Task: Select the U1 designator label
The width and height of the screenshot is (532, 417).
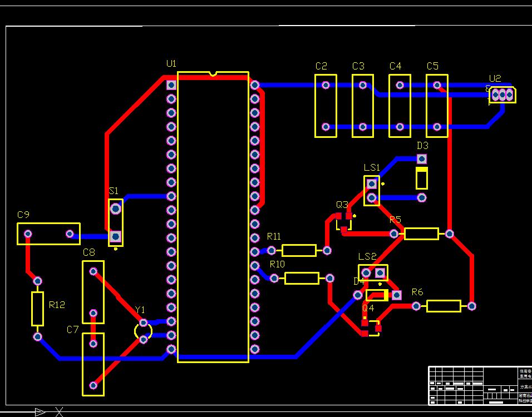Action: [171, 63]
